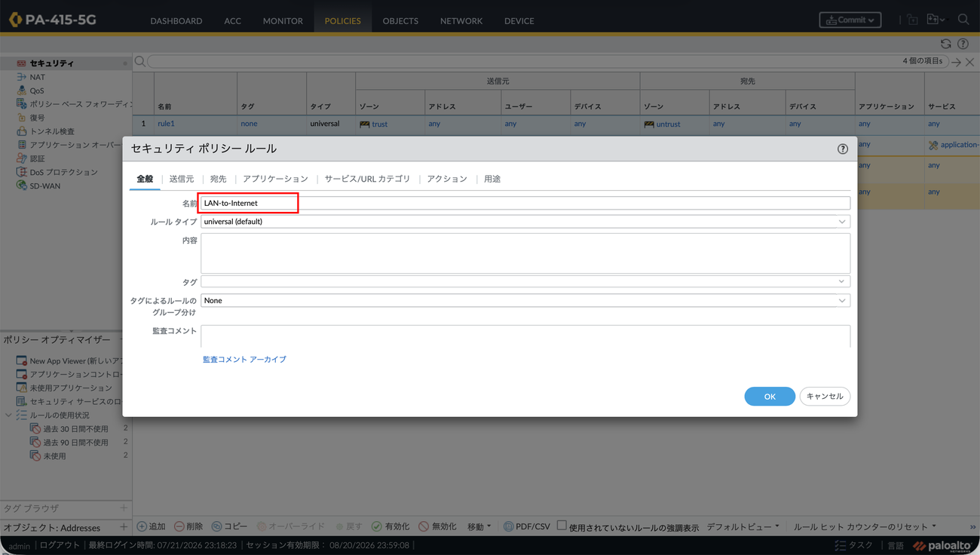Image resolution: width=980 pixels, height=555 pixels.
Task: Open page help icon below the header
Action: (963, 44)
